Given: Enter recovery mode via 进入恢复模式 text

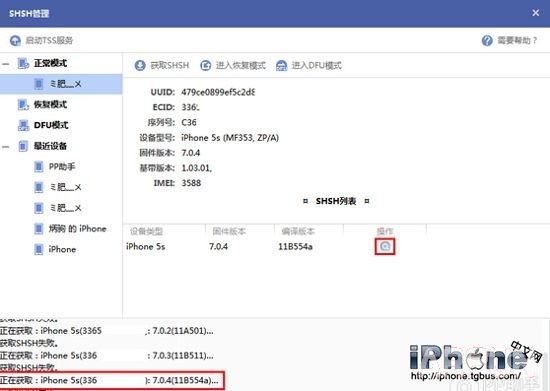Looking at the screenshot, I should (x=241, y=65).
